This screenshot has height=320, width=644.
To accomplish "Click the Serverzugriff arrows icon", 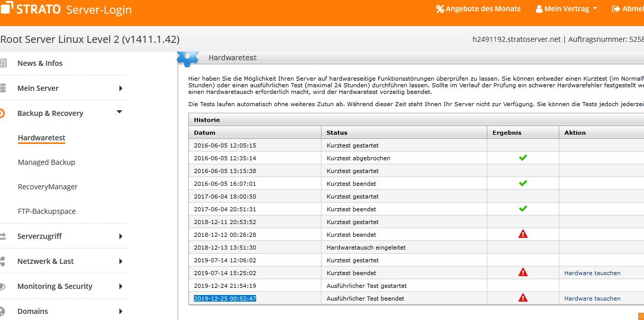I will 3,236.
